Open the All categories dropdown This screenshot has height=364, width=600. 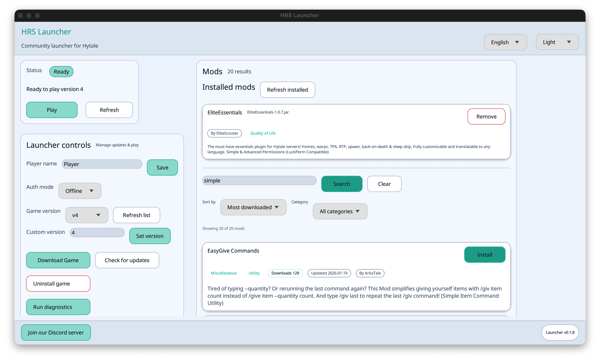pyautogui.click(x=340, y=211)
